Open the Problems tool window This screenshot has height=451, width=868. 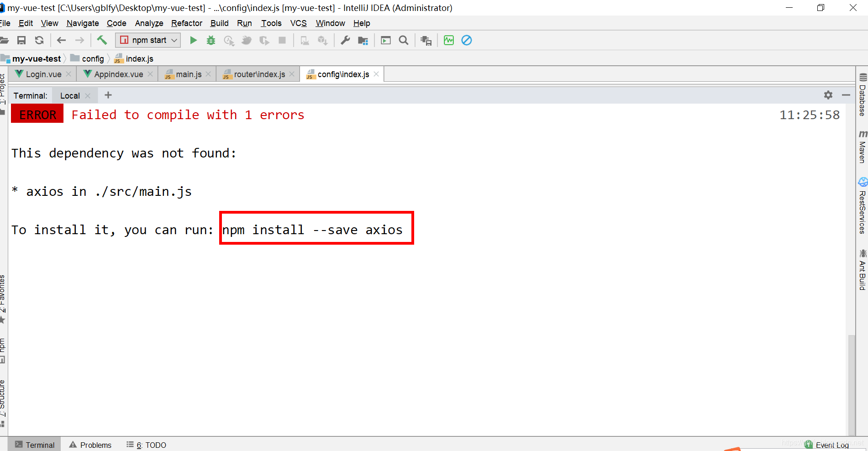point(90,445)
